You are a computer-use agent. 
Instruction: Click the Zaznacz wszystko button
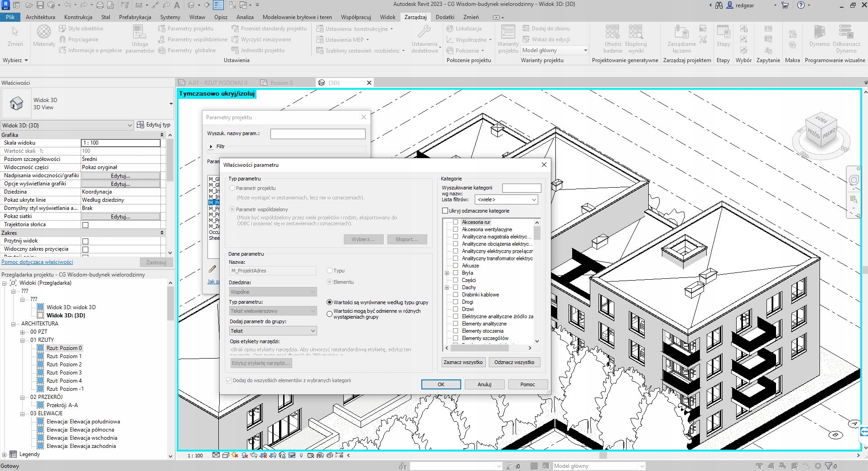click(463, 362)
